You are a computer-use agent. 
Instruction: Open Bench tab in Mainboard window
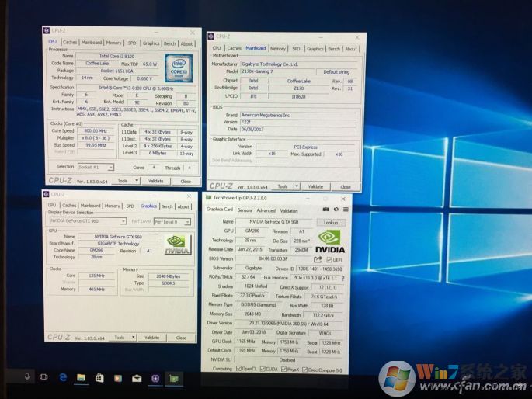click(x=334, y=49)
